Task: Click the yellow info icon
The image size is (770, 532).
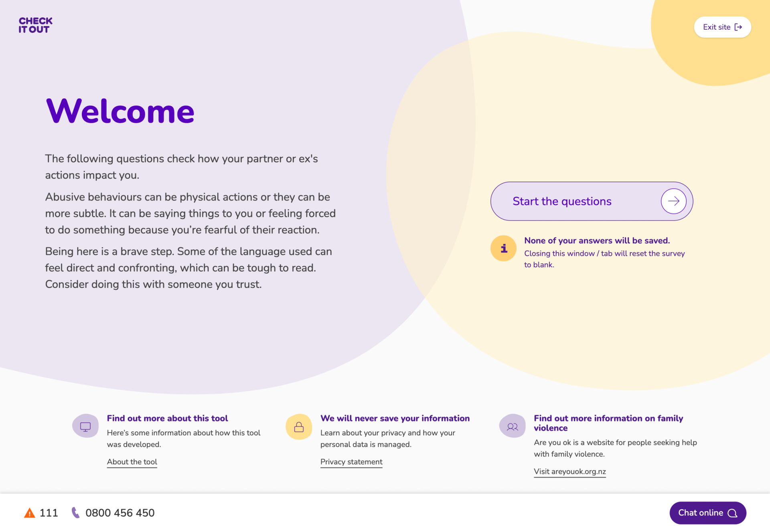Action: [x=503, y=248]
